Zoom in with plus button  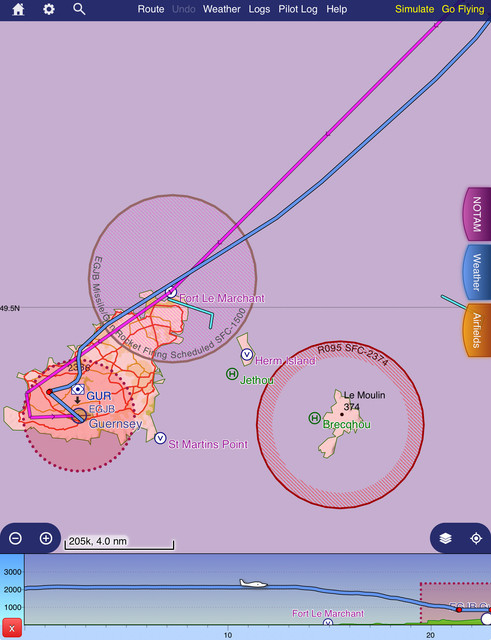click(46, 538)
